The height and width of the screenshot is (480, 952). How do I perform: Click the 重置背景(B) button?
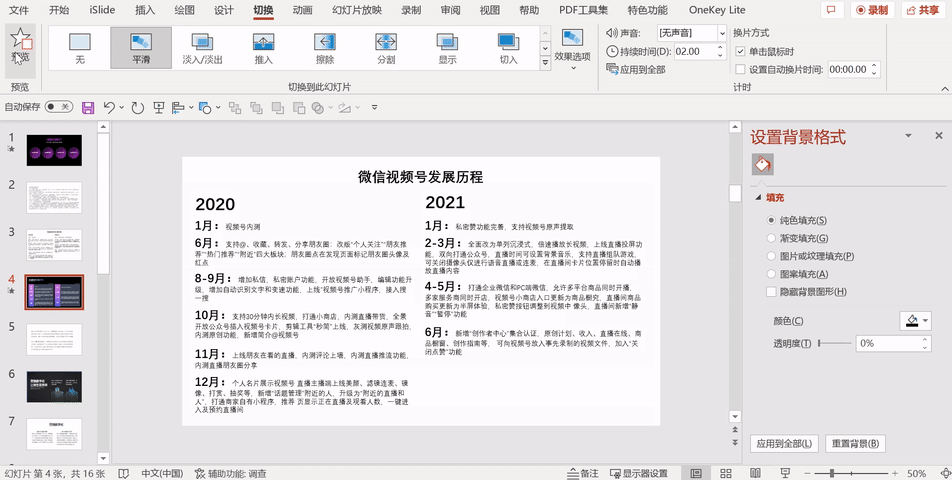tap(855, 444)
